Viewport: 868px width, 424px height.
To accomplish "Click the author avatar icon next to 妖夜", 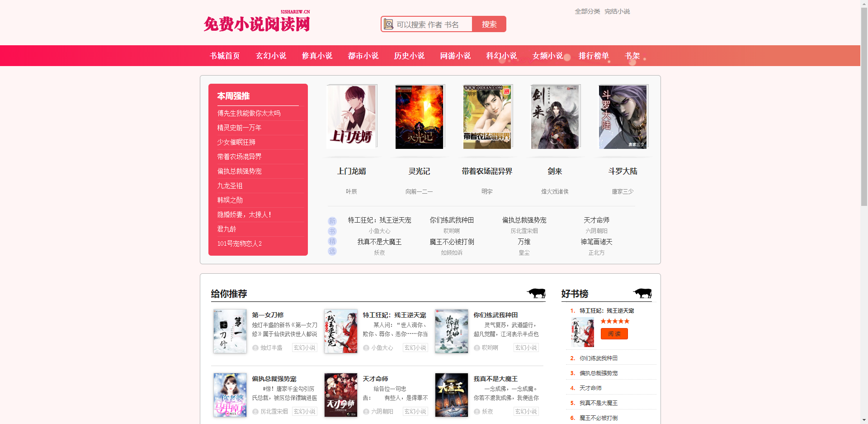I will (x=477, y=412).
